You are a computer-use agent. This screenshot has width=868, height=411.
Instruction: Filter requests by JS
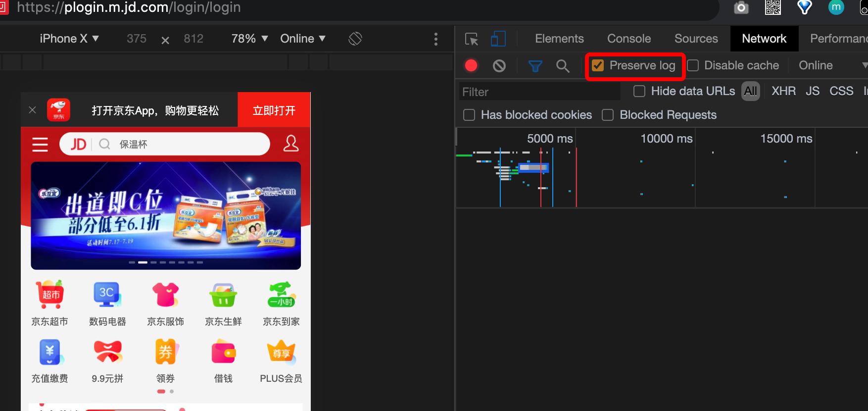813,91
